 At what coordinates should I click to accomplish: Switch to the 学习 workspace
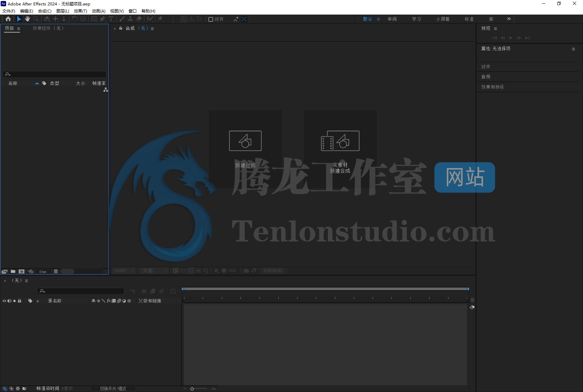(x=416, y=19)
